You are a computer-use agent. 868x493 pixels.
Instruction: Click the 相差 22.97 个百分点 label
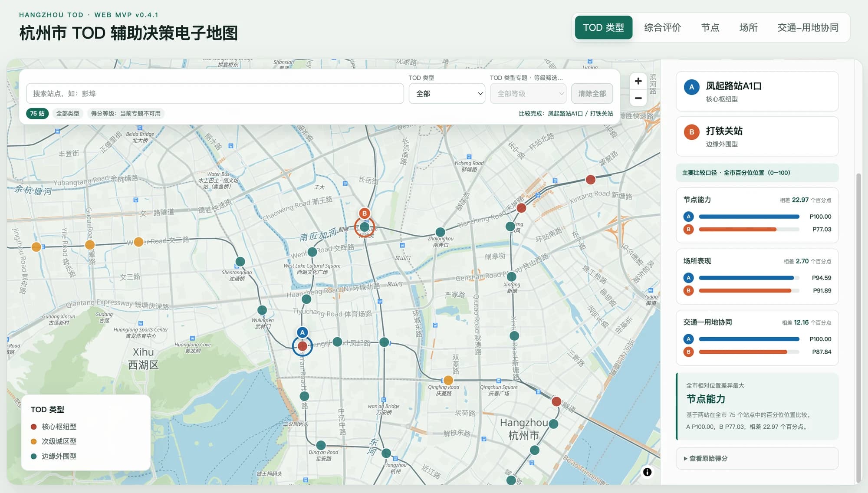coord(806,200)
